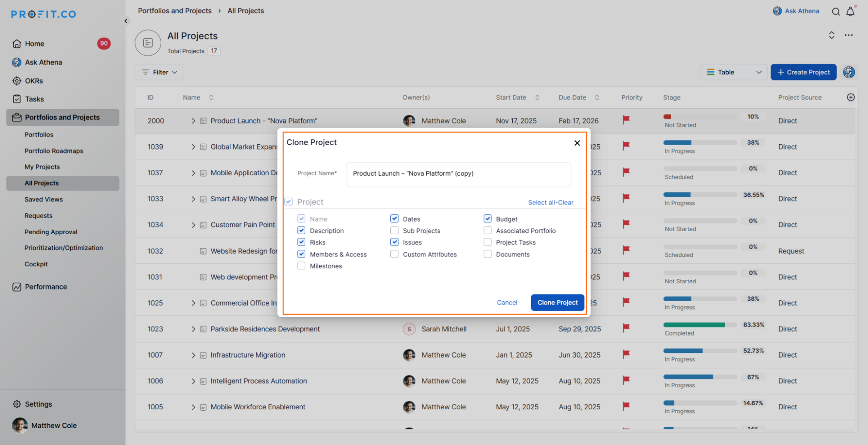Open the Table view dropdown
The width and height of the screenshot is (868, 445).
(x=733, y=72)
